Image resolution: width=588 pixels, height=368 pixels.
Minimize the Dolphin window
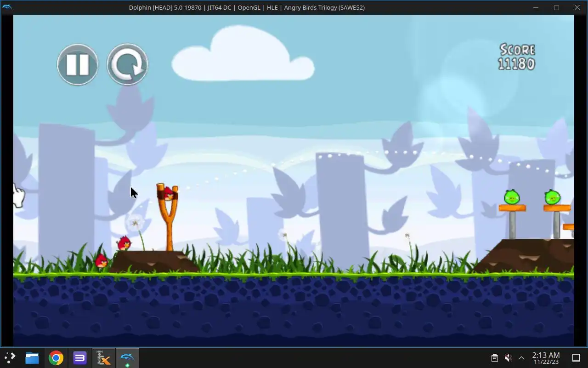coord(536,7)
